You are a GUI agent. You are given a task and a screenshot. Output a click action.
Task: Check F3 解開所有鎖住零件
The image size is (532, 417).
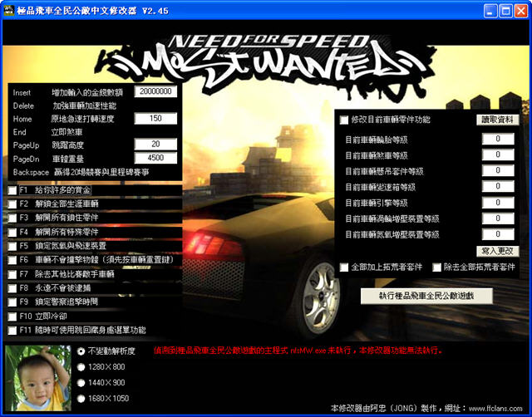[12, 218]
